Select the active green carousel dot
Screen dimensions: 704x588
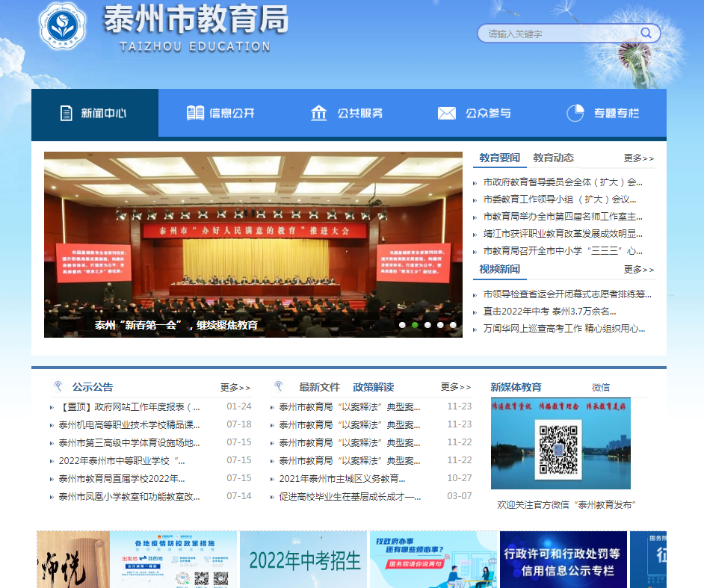(415, 325)
